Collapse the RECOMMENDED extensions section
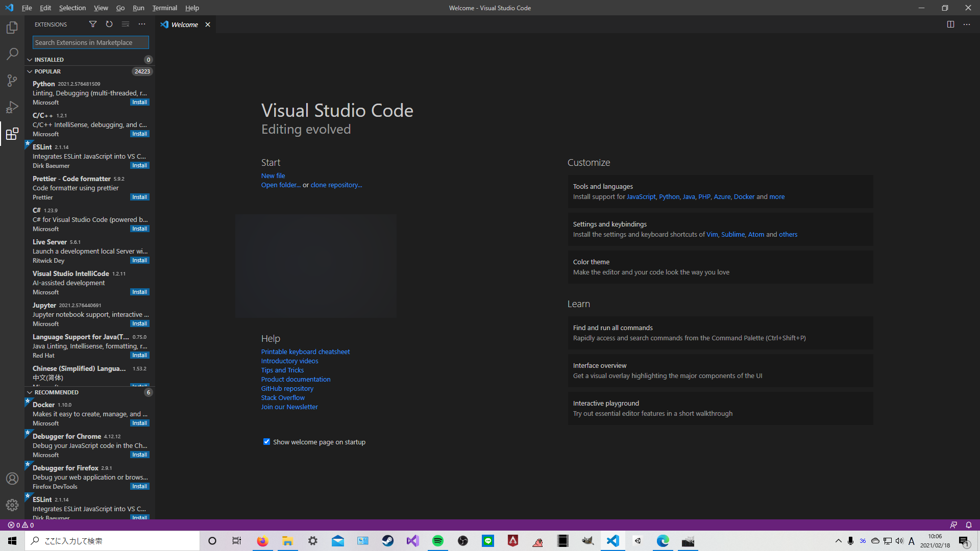This screenshot has height=551, width=980. pyautogui.click(x=30, y=392)
